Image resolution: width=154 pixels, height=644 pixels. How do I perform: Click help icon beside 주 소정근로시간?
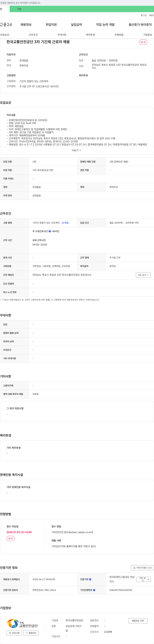[50, 231]
